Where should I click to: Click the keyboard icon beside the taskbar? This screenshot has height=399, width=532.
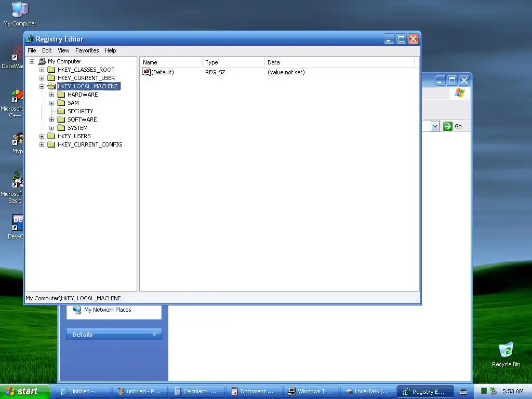[463, 392]
